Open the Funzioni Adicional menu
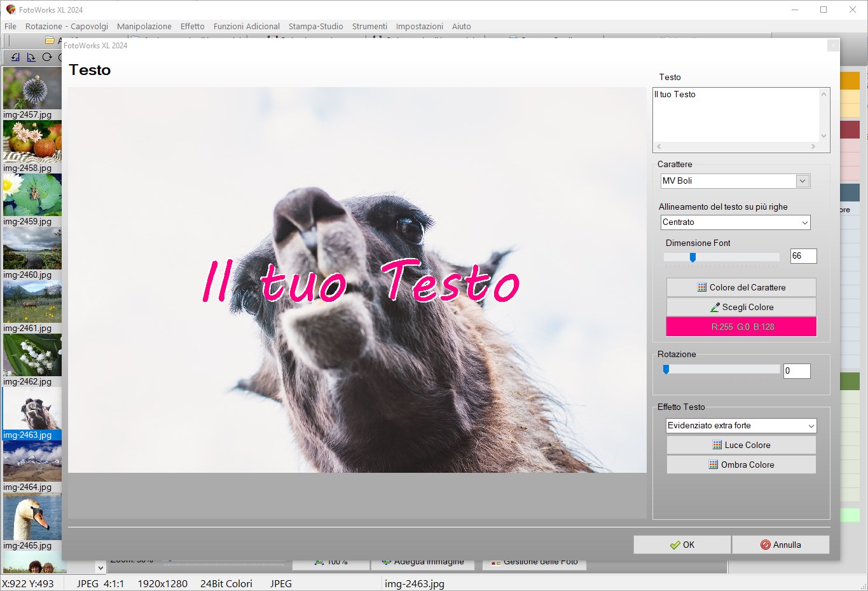Screen dimensions: 868x591 click(x=247, y=26)
